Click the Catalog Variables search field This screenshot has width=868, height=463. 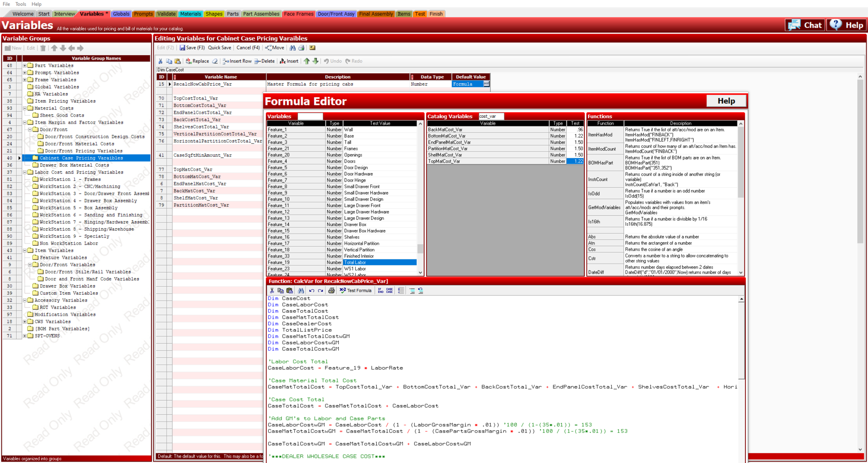click(x=491, y=116)
